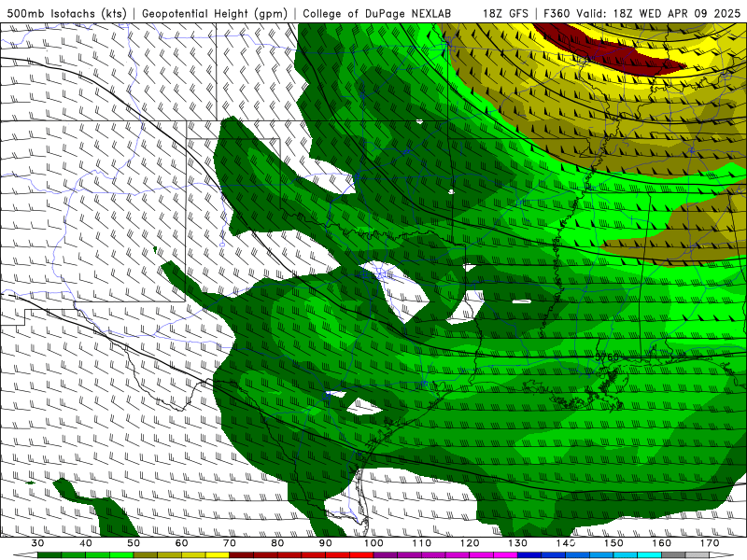Click the "18Z GFS" model run text

(505, 13)
